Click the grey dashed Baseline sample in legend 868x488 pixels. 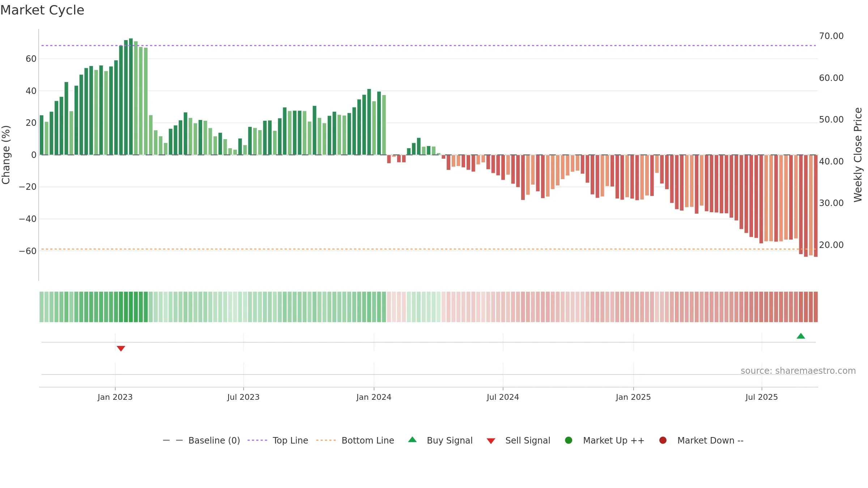pyautogui.click(x=173, y=440)
